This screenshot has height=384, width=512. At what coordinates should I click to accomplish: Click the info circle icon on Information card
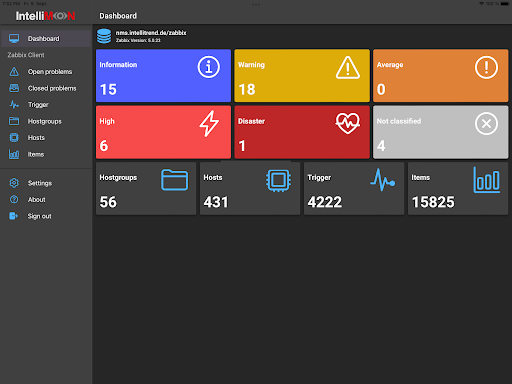point(209,67)
